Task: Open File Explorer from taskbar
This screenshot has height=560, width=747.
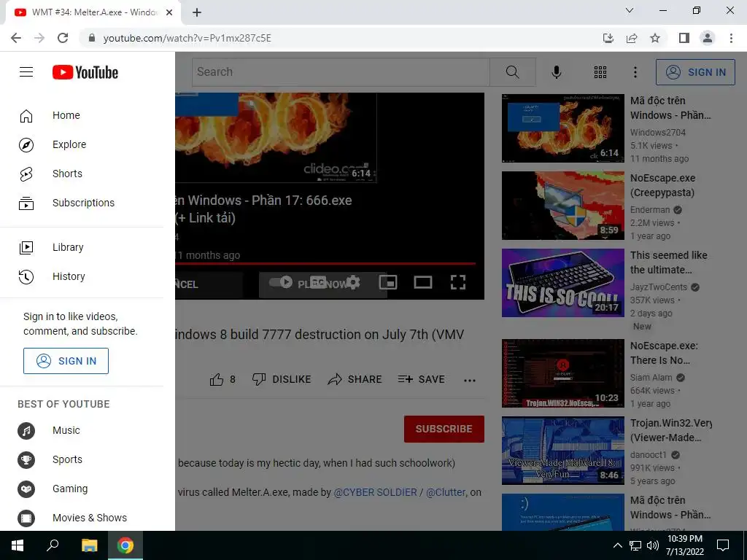Action: click(89, 545)
